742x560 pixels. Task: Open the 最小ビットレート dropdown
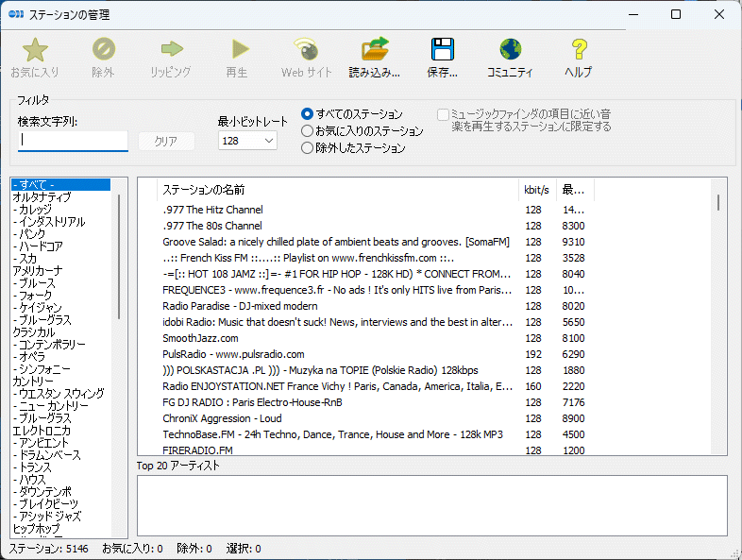[x=247, y=141]
